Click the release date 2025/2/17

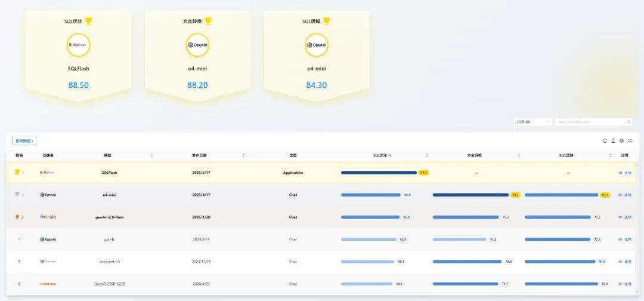point(202,173)
